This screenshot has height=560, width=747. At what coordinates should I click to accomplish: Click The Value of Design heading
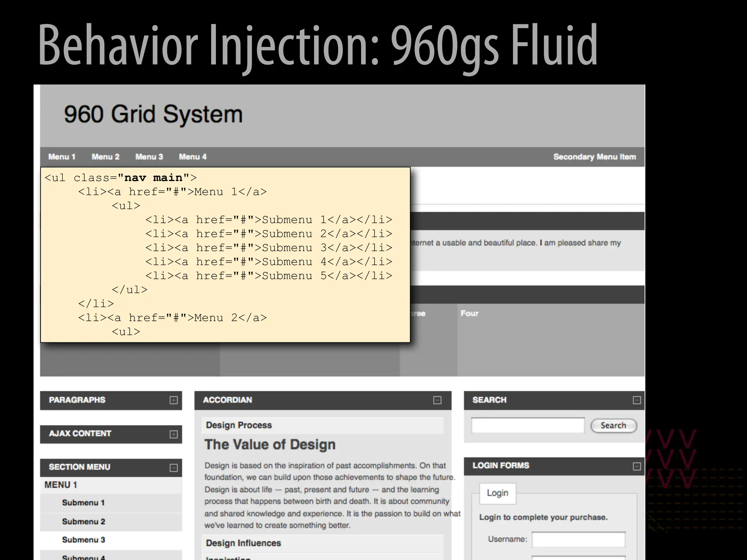pyautogui.click(x=270, y=445)
